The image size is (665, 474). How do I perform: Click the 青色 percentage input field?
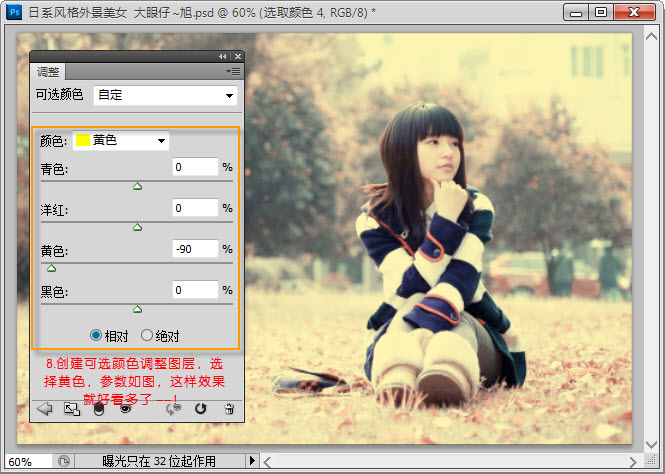tap(196, 167)
